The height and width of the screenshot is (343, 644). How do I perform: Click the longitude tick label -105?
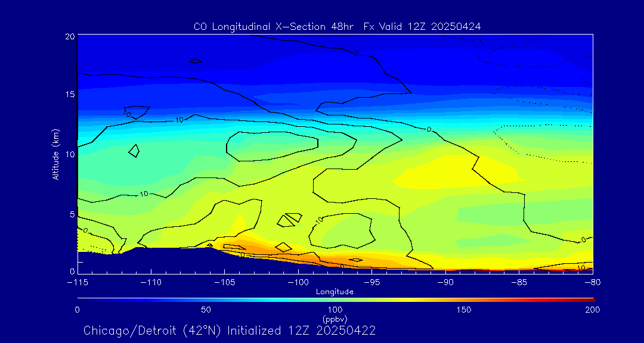224,283
